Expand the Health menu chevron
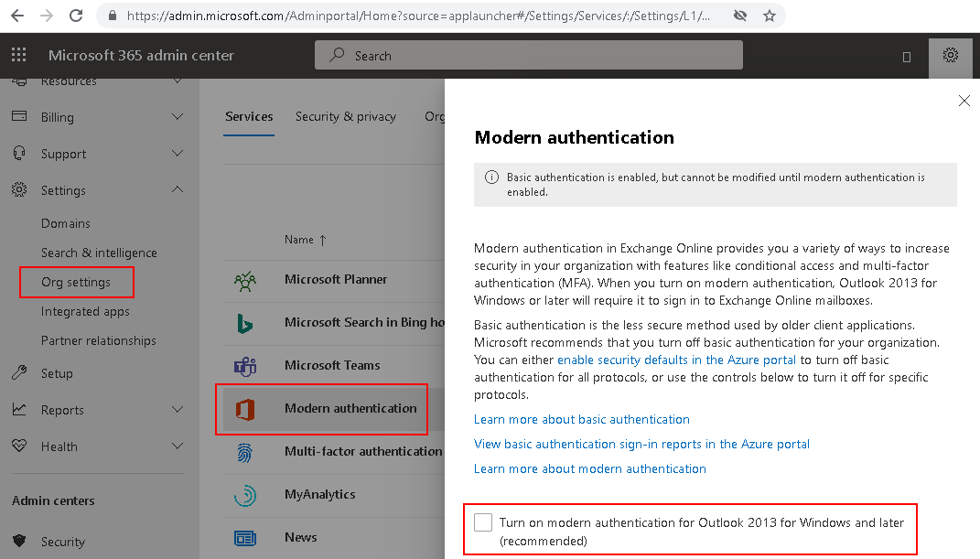This screenshot has width=980, height=559. click(178, 446)
